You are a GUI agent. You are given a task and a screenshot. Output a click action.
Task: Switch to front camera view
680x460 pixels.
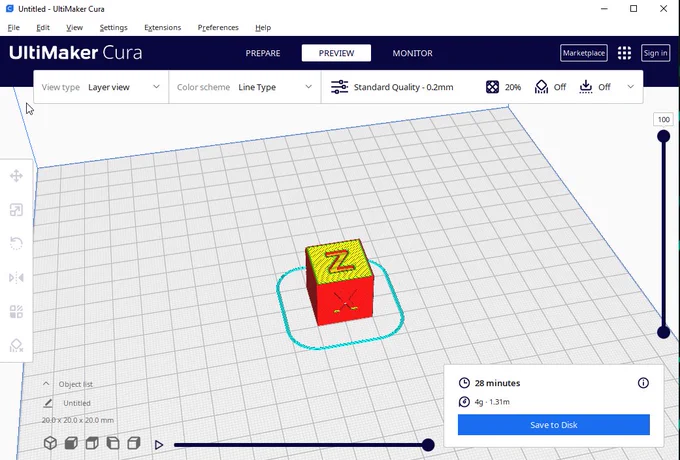71,443
